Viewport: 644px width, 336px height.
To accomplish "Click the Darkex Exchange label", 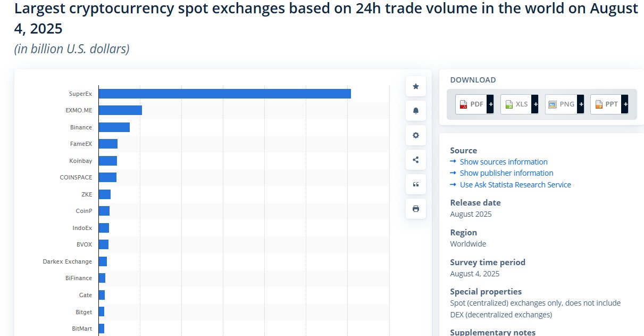I will pyautogui.click(x=68, y=261).
